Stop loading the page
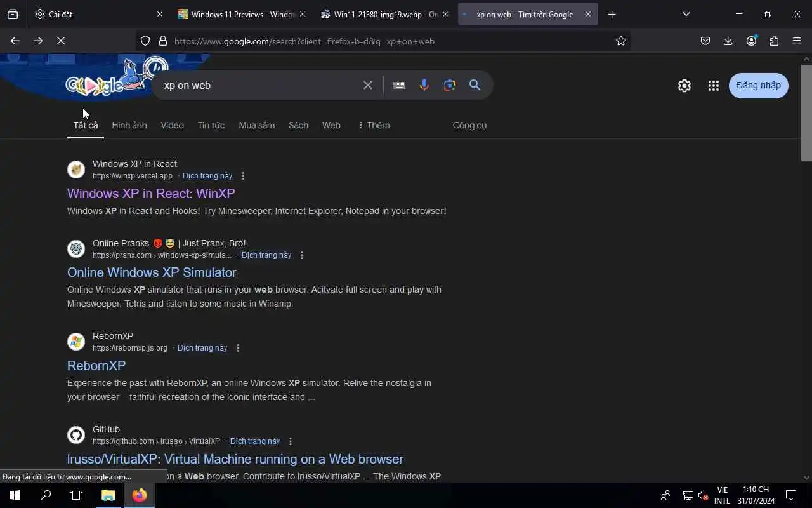 click(61, 41)
